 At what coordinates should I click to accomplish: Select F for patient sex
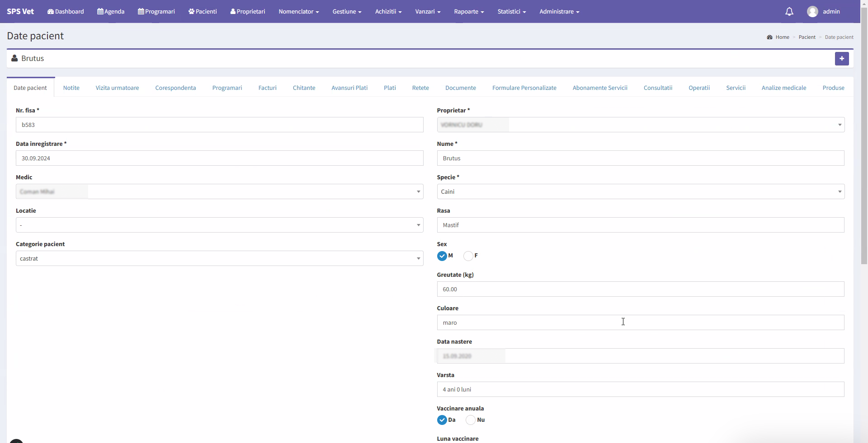(x=468, y=256)
